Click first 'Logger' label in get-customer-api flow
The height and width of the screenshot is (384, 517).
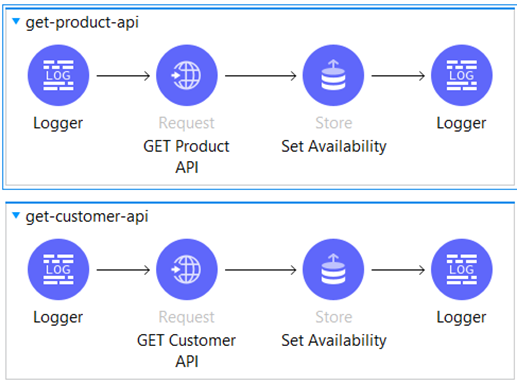pyautogui.click(x=58, y=317)
